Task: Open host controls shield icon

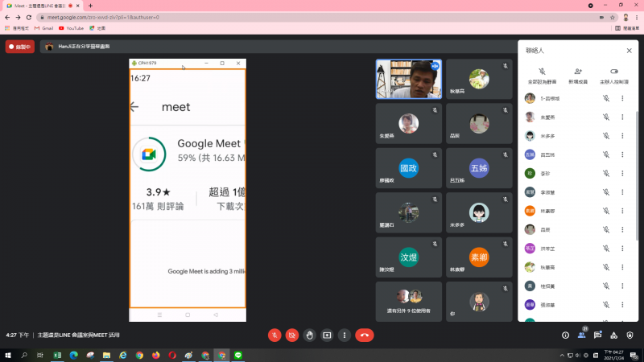Action: pos(630,335)
